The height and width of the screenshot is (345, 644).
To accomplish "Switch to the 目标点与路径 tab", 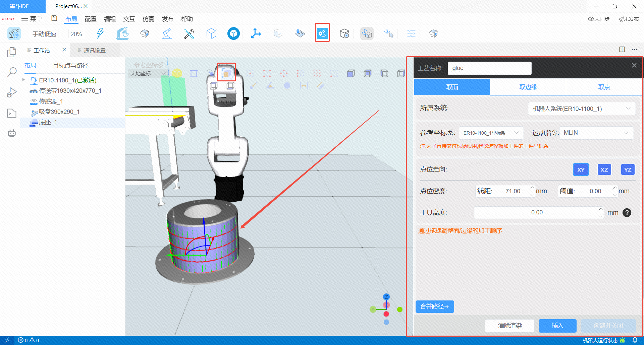I will point(70,66).
